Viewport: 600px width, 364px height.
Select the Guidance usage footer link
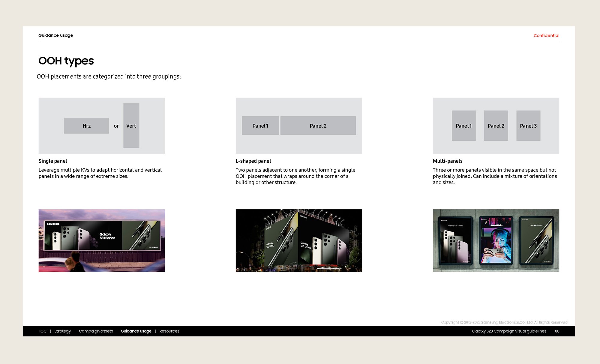click(x=136, y=331)
